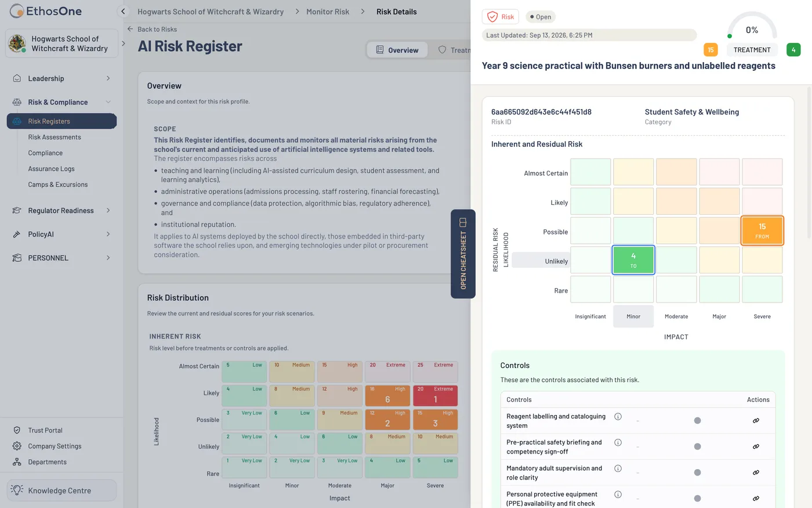This screenshot has height=508, width=812.
Task: Select the green 4 TO matrix cell
Action: click(633, 260)
